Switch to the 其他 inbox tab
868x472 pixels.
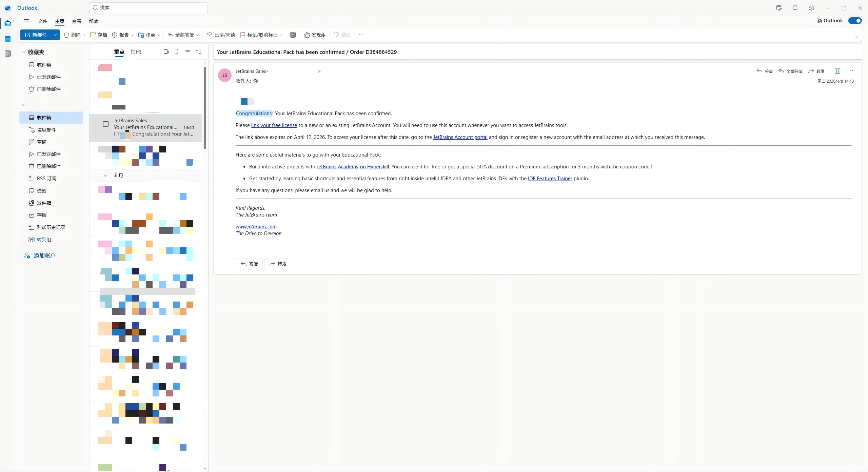(135, 52)
